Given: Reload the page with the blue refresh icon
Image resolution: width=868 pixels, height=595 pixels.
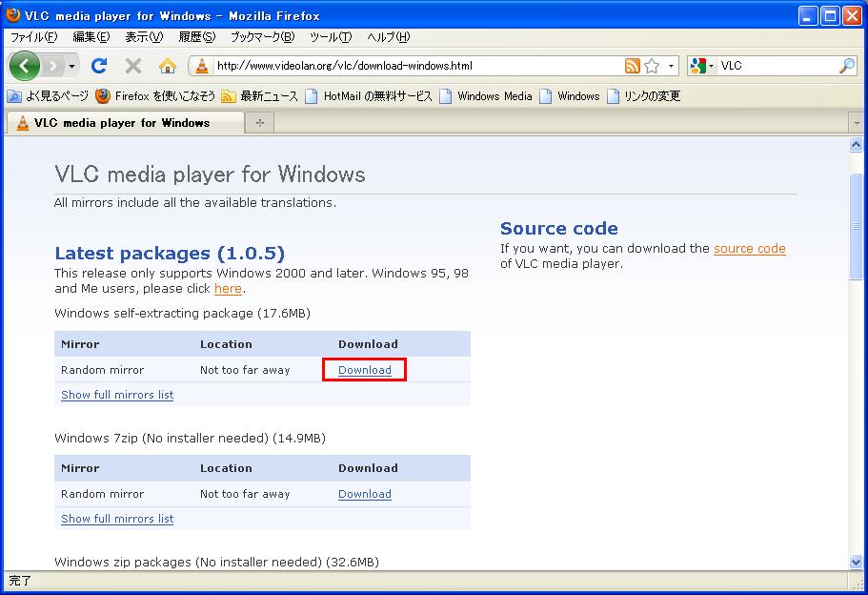Looking at the screenshot, I should (99, 66).
